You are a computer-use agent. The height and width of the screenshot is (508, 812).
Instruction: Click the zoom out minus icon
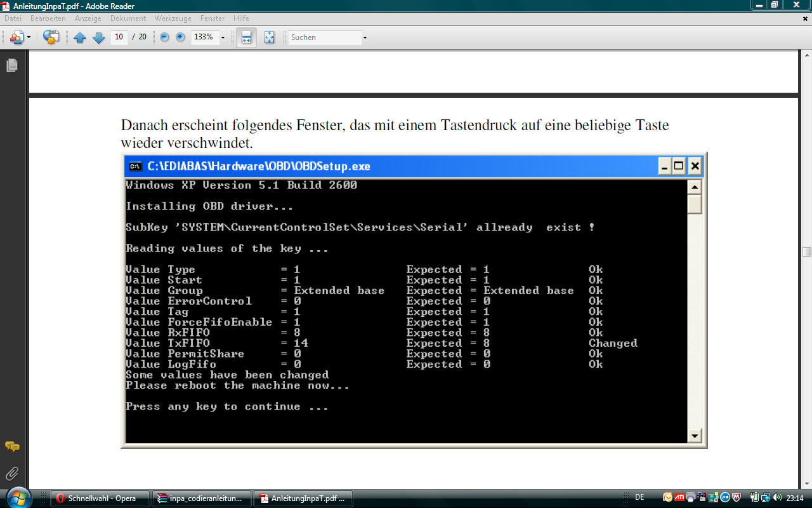coord(164,37)
